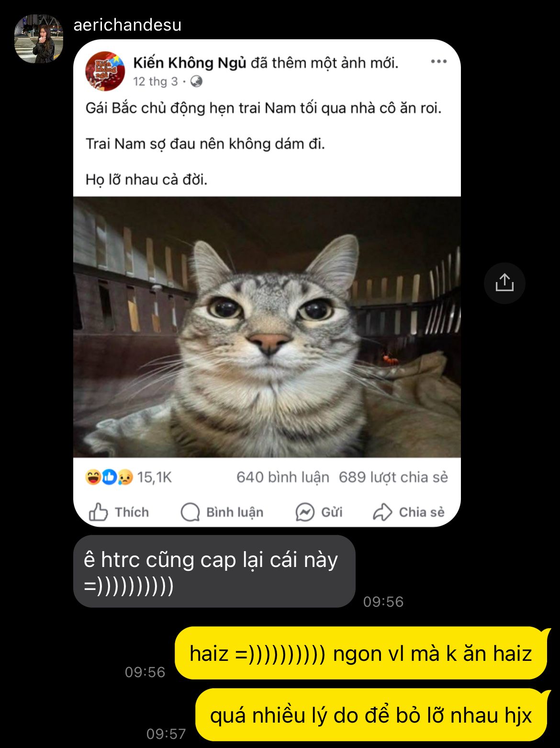View the 15,1K reactions list
Screen dimensions: 560x748
(x=128, y=477)
